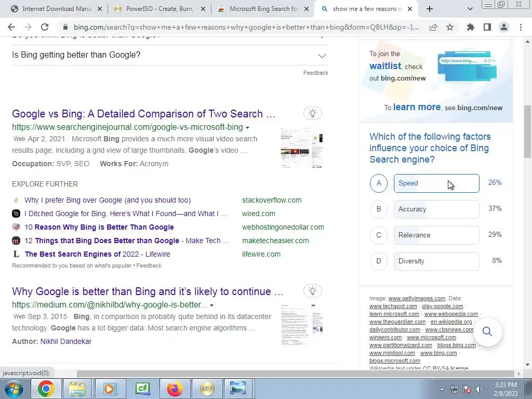
Task: Select poll option B circle
Action: [x=379, y=209]
